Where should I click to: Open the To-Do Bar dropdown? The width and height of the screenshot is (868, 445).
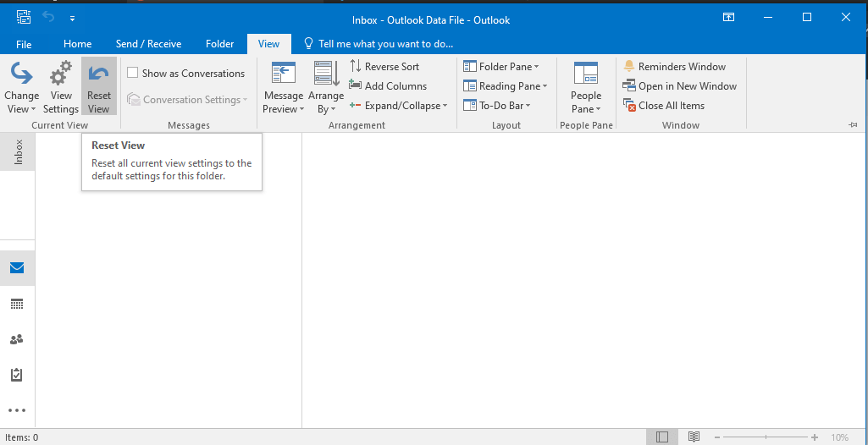point(496,106)
